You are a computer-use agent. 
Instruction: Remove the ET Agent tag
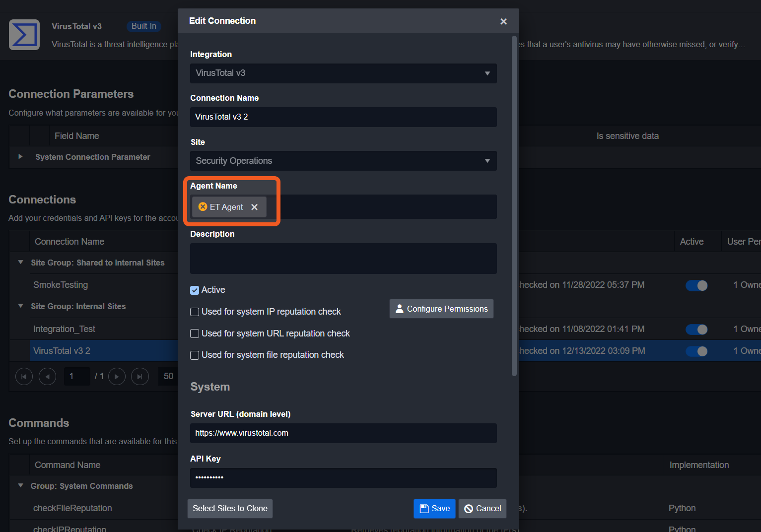(x=254, y=207)
